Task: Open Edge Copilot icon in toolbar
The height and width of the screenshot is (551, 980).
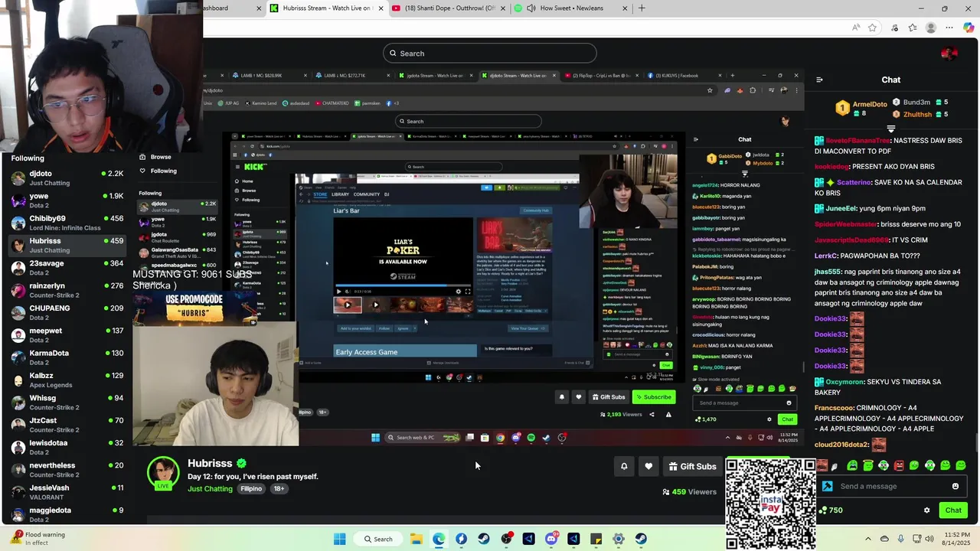Action: (x=969, y=28)
